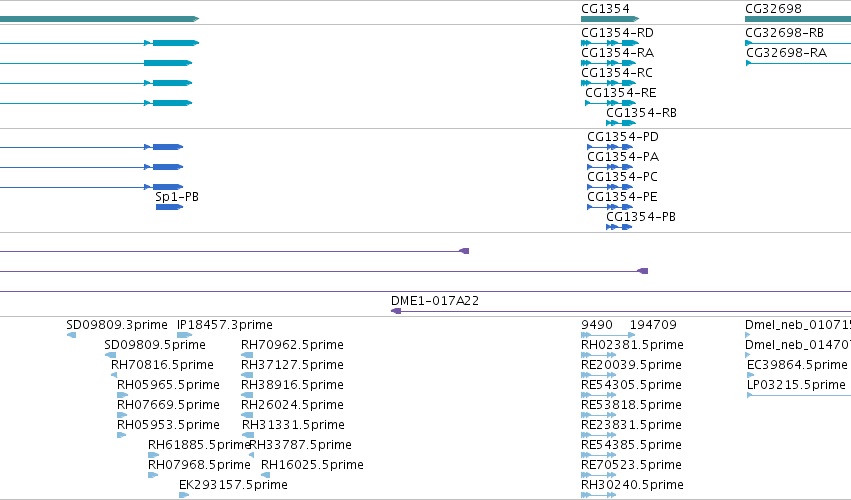Click the RE54305.5prime EST label
Viewport: 851px width, 500px height.
pyautogui.click(x=631, y=385)
